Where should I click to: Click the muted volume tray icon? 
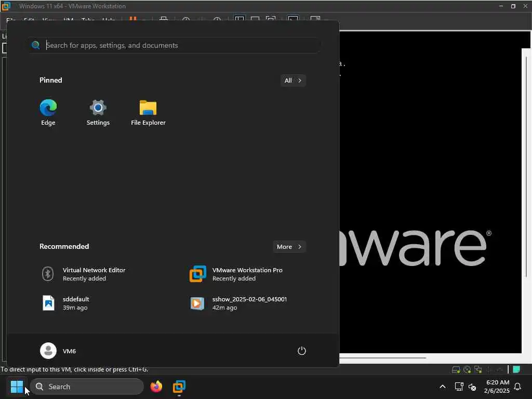tap(472, 387)
